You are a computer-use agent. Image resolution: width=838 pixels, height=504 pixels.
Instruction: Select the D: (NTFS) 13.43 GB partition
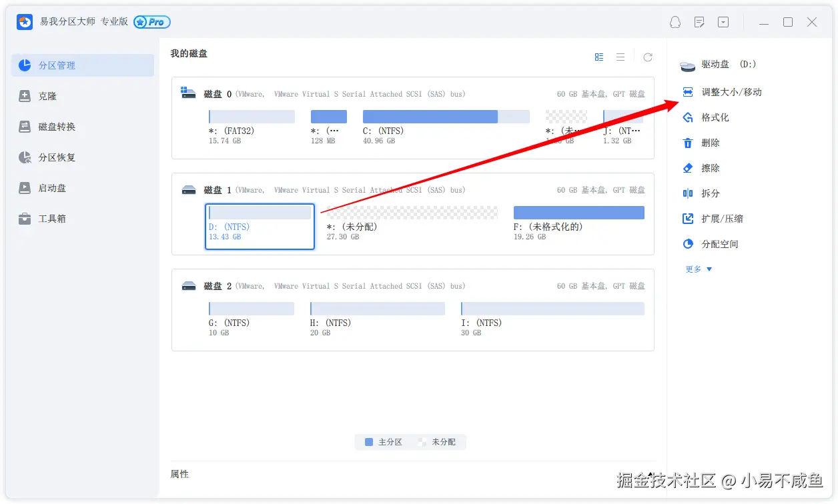click(260, 227)
